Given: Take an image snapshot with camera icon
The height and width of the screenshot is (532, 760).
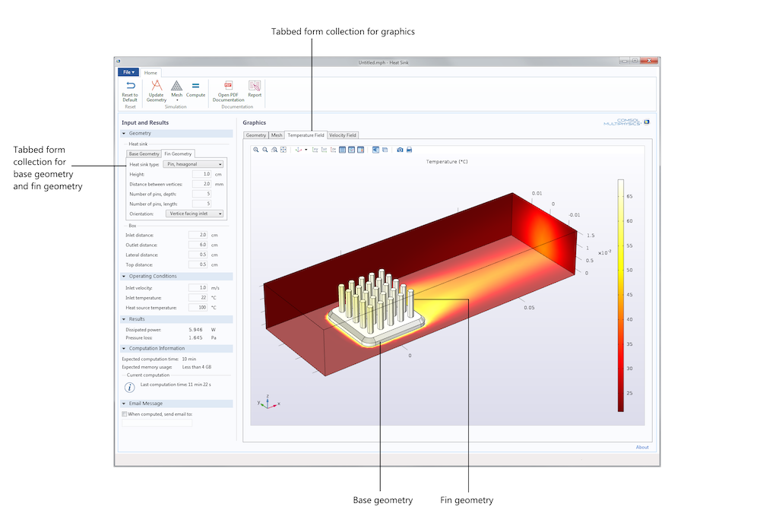Looking at the screenshot, I should [400, 150].
